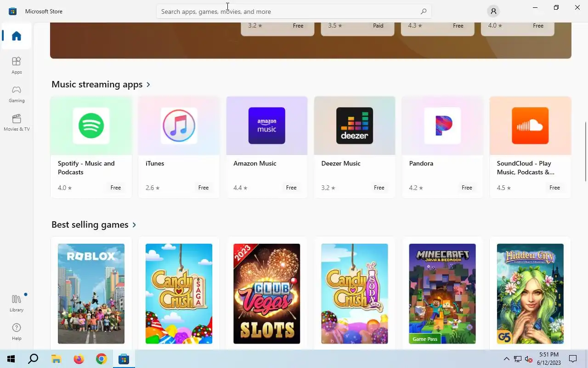Open the Spotify app icon
This screenshot has height=368, width=588.
[x=91, y=126]
